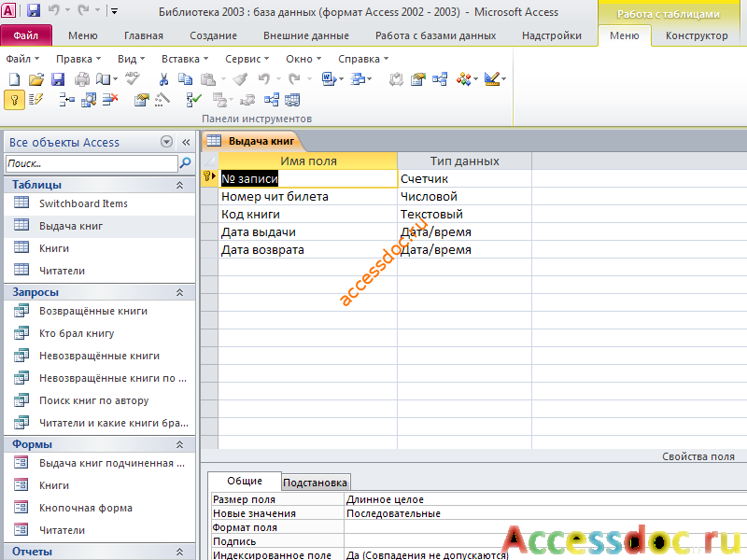Viewport: 747px width, 560px height.
Task: Collapse the Отчеты group
Action: click(179, 552)
